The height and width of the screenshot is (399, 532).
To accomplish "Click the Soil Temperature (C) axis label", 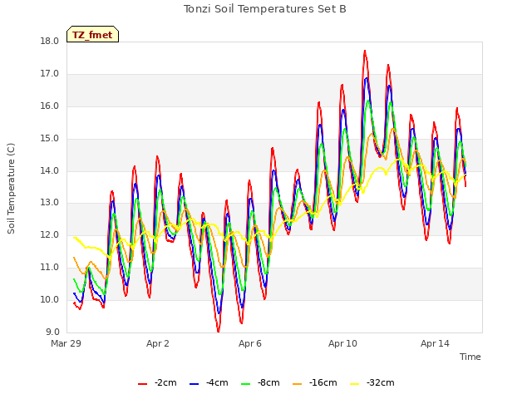I will pos(11,189).
